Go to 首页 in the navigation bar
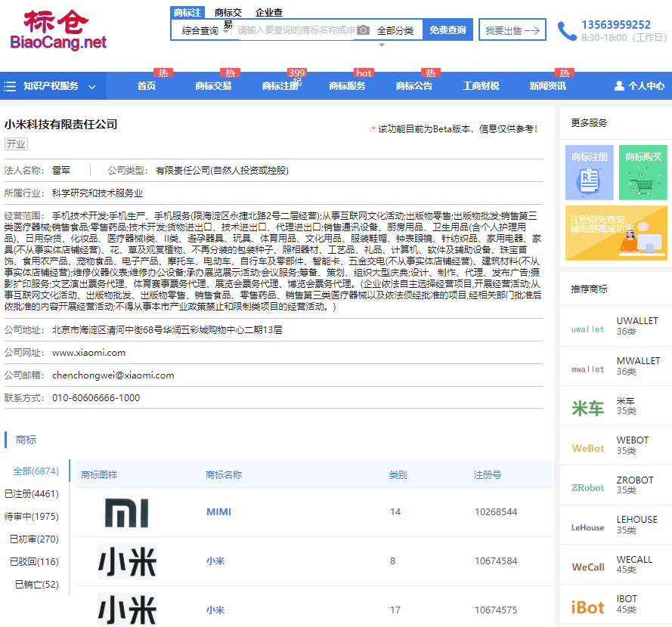The image size is (672, 627). 146,86
